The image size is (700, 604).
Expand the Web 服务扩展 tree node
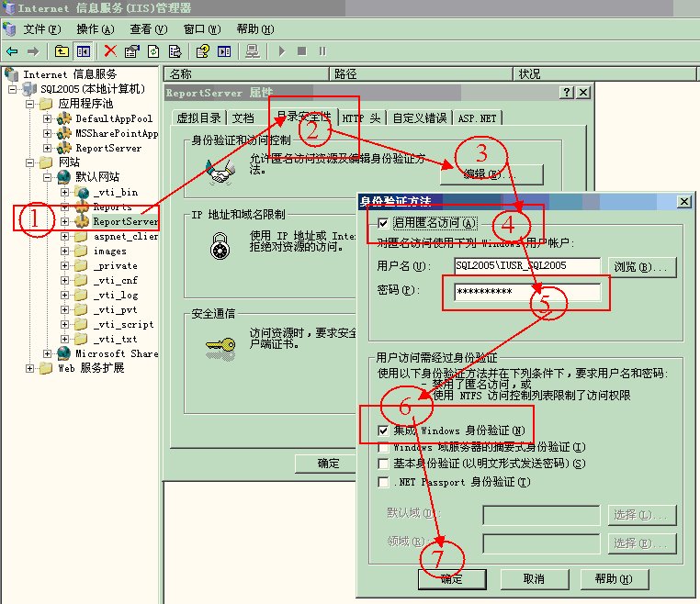point(30,368)
